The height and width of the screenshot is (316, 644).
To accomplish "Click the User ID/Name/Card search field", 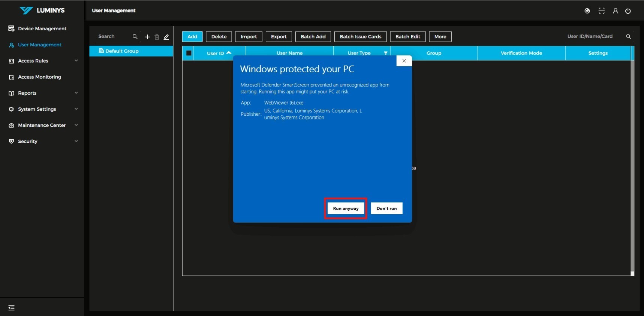I will [x=594, y=36].
